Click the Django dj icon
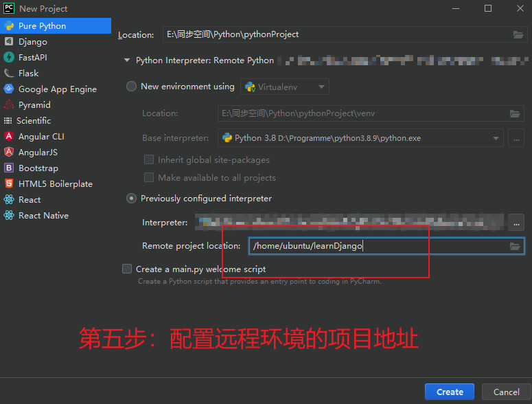Image resolution: width=532 pixels, height=404 pixels. pyautogui.click(x=9, y=41)
